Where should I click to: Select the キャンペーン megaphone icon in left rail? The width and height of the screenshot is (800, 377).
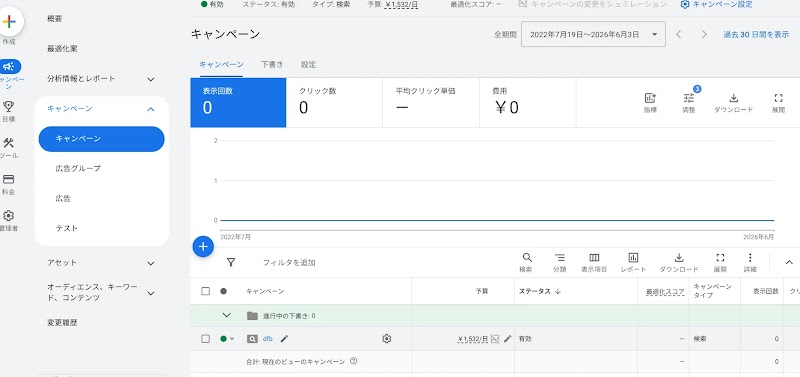tap(10, 66)
